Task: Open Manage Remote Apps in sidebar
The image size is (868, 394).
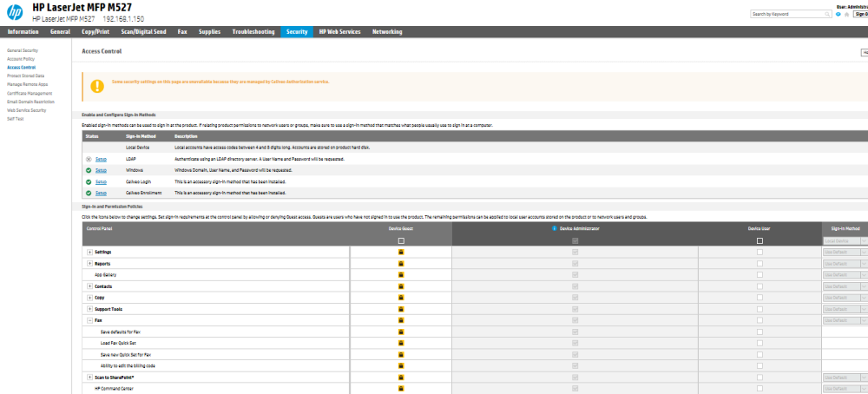Action: [28, 84]
